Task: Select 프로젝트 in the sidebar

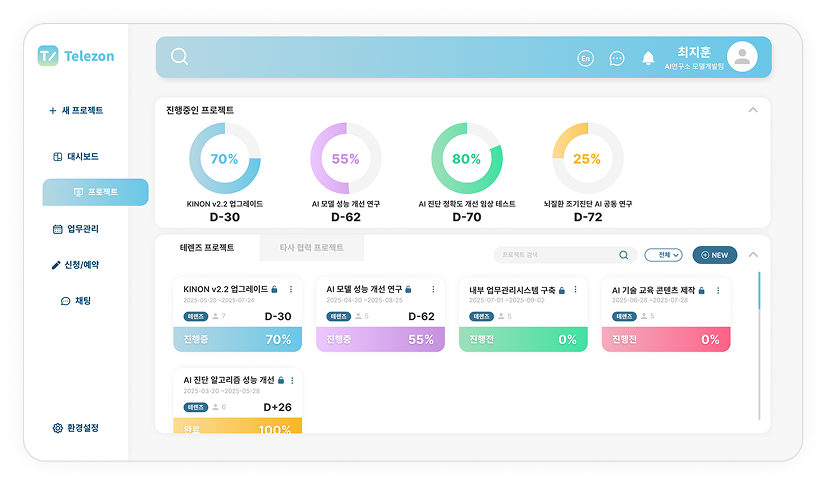Action: coord(95,192)
